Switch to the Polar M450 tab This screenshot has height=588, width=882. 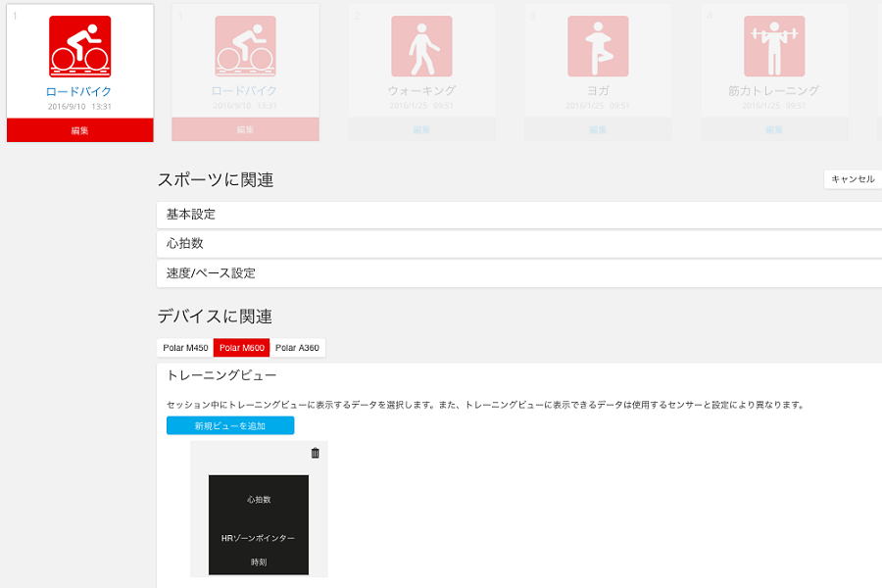pos(185,348)
